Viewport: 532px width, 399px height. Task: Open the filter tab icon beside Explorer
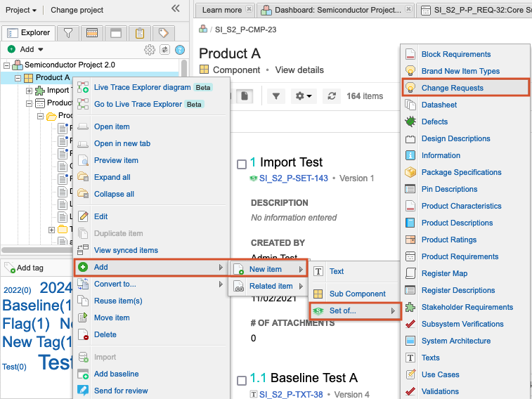[x=68, y=33]
